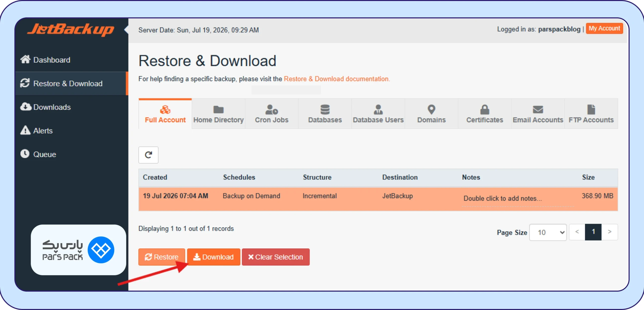Click the Cron Jobs user-clock icon

[x=272, y=110]
